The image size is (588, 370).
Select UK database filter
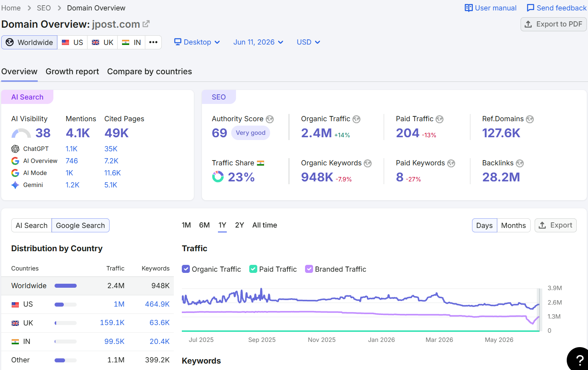(102, 42)
